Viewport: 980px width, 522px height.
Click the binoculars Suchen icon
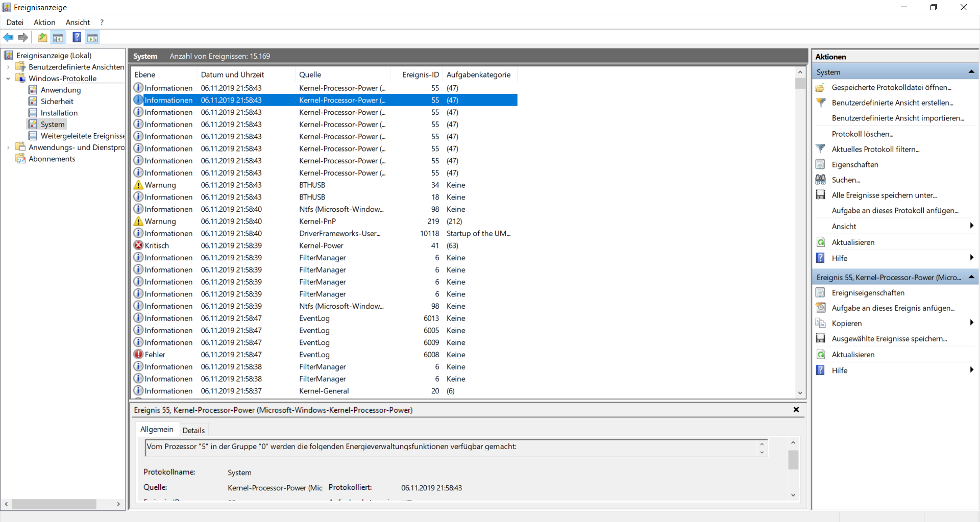(x=820, y=180)
